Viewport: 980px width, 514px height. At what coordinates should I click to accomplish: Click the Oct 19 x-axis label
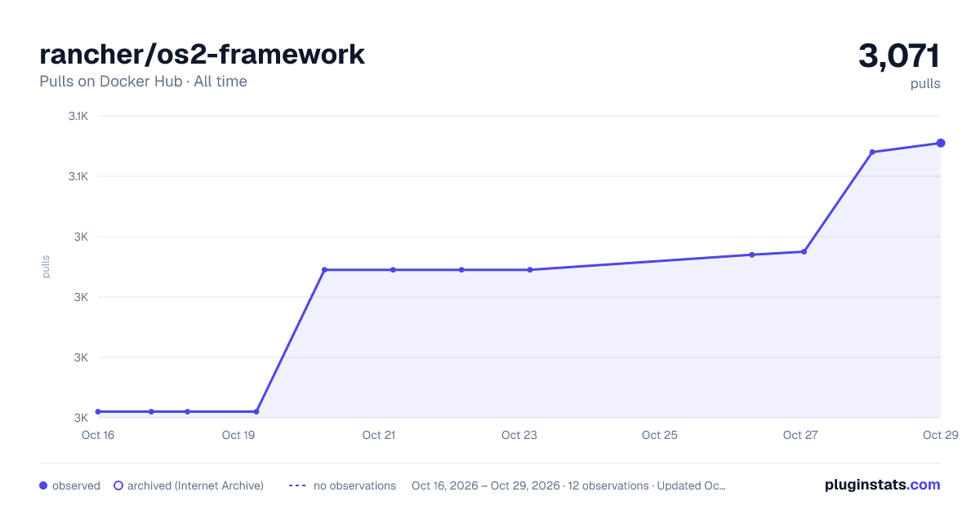pos(238,435)
